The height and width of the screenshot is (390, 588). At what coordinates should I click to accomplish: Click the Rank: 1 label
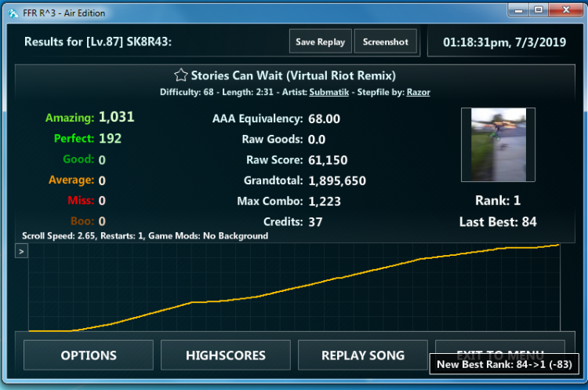pyautogui.click(x=498, y=199)
